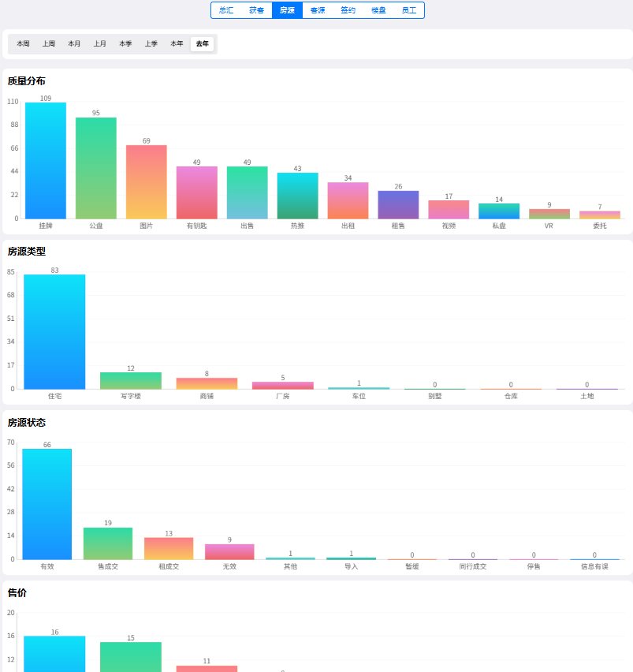The image size is (633, 672).
Task: Show last month's data with 上月
Action: click(x=100, y=43)
